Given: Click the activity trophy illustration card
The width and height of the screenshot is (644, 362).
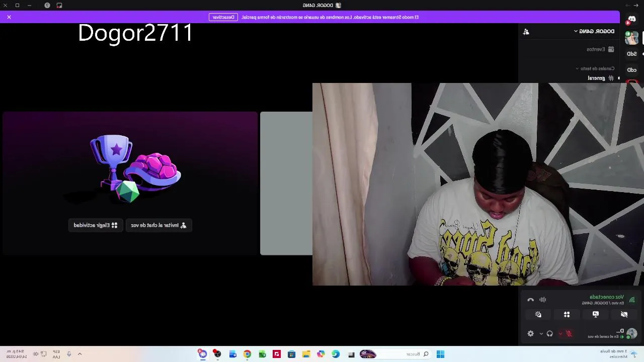Looking at the screenshot, I should [x=130, y=184].
